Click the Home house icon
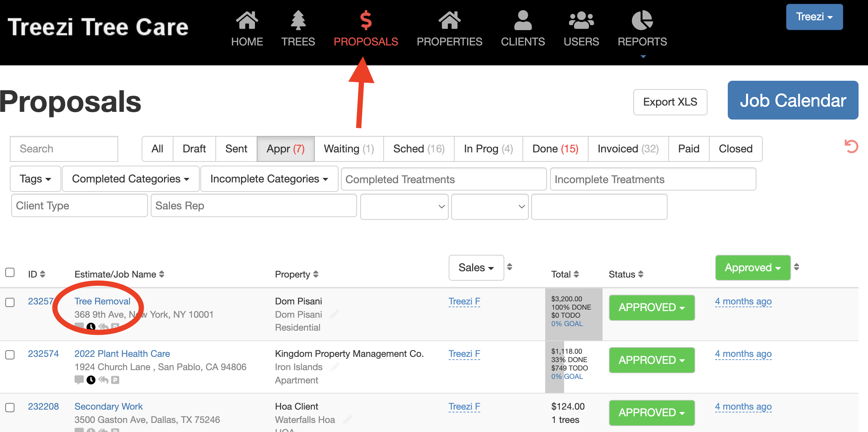Viewport: 868px width, 432px height. pos(247,20)
